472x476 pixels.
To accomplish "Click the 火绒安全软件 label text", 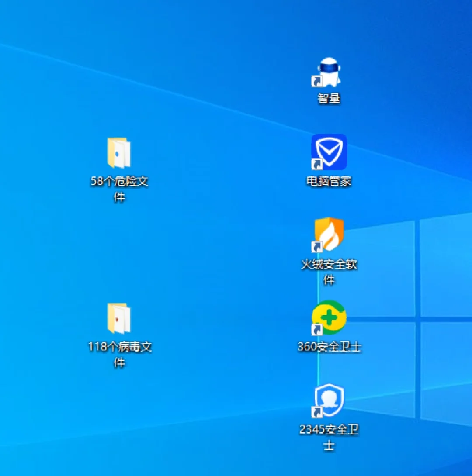I will pos(329,272).
